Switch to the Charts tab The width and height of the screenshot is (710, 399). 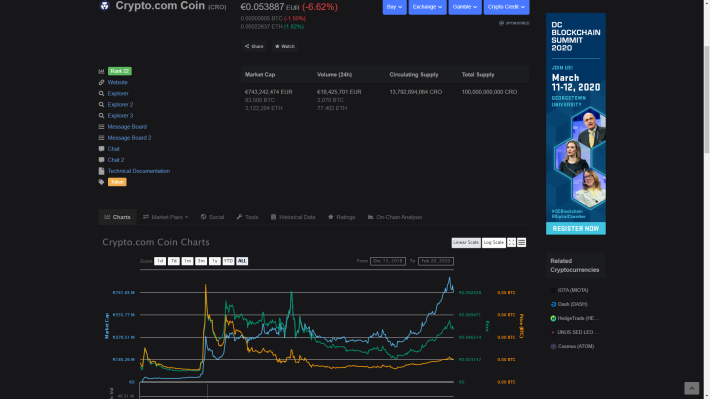click(x=117, y=217)
